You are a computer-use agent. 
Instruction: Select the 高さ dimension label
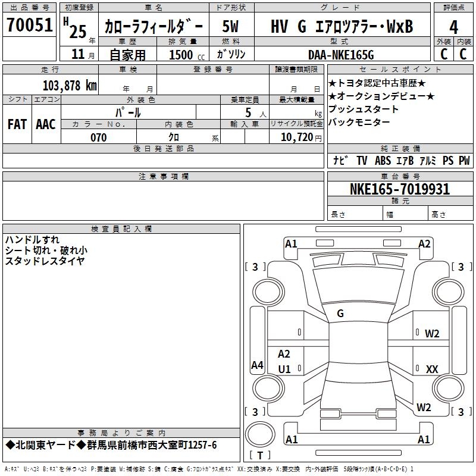(x=439, y=215)
